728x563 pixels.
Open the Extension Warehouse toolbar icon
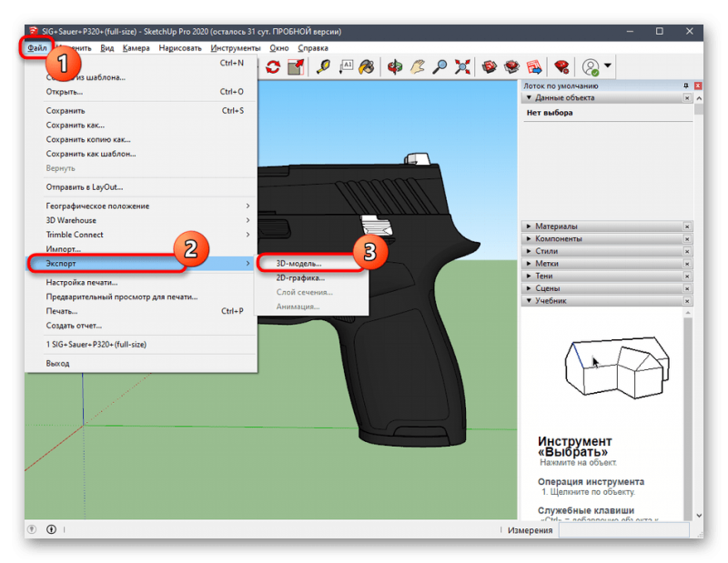511,67
